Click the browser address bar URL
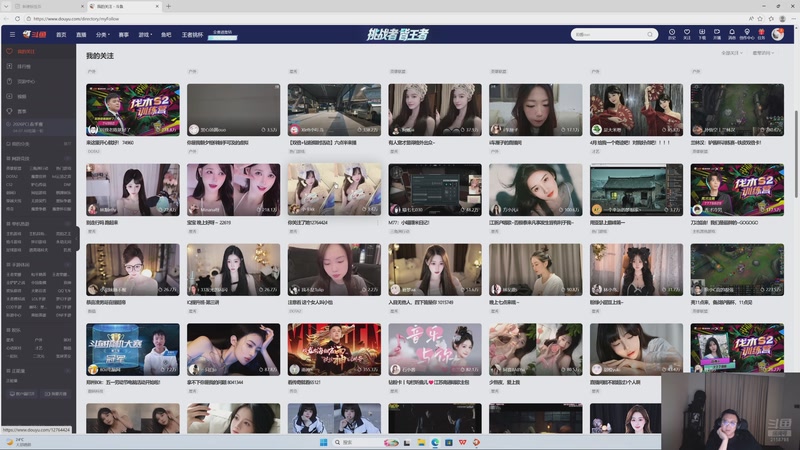 coord(77,18)
